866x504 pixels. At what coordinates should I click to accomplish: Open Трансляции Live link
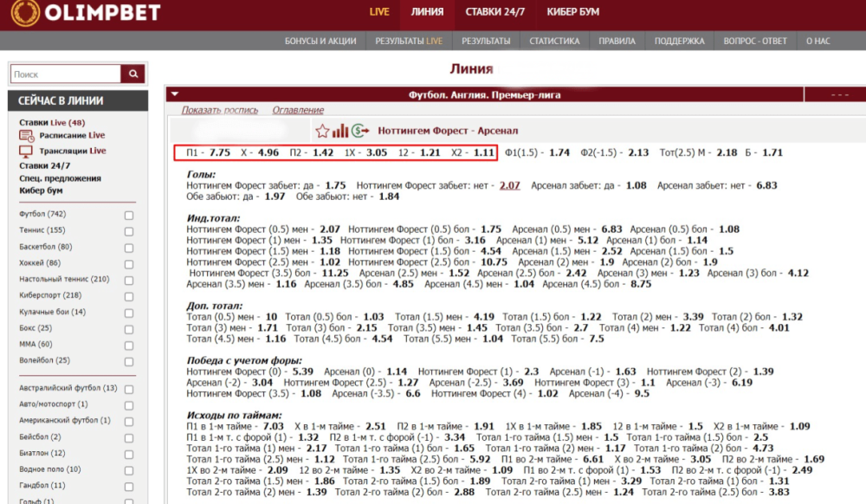pyautogui.click(x=73, y=151)
